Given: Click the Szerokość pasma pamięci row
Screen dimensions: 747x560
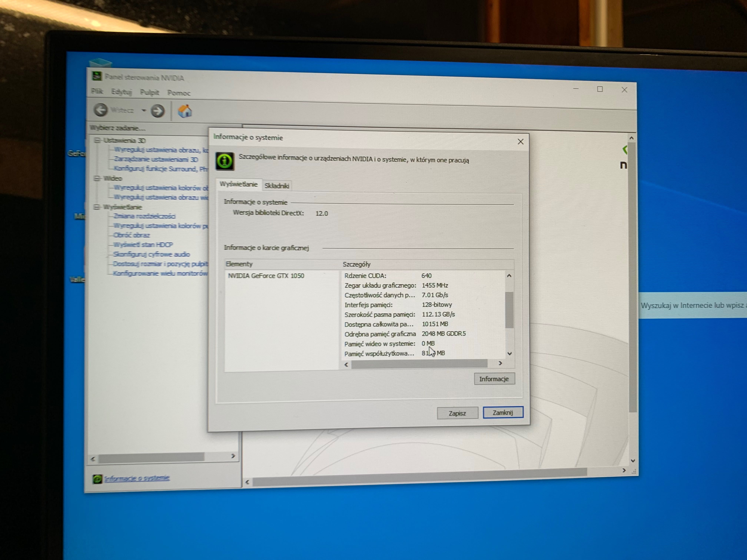Looking at the screenshot, I should pyautogui.click(x=423, y=315).
